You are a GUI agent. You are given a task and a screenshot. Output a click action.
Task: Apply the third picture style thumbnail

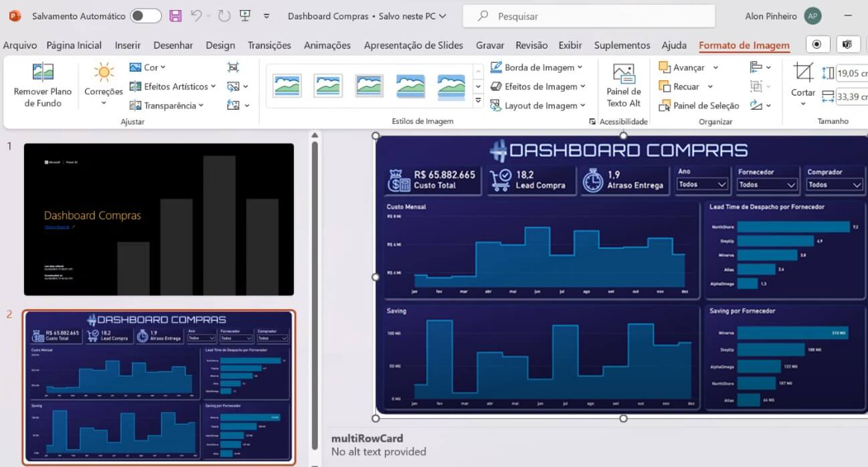coord(369,85)
